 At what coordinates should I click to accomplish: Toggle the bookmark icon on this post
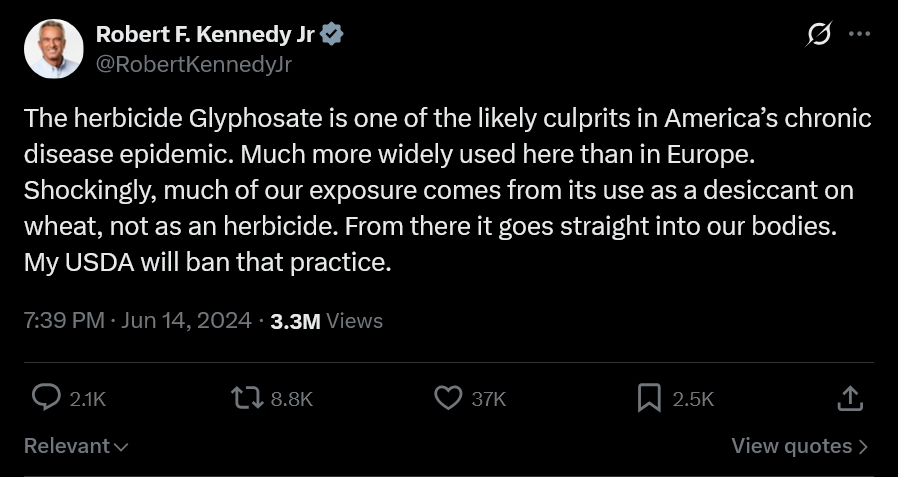pyautogui.click(x=649, y=398)
